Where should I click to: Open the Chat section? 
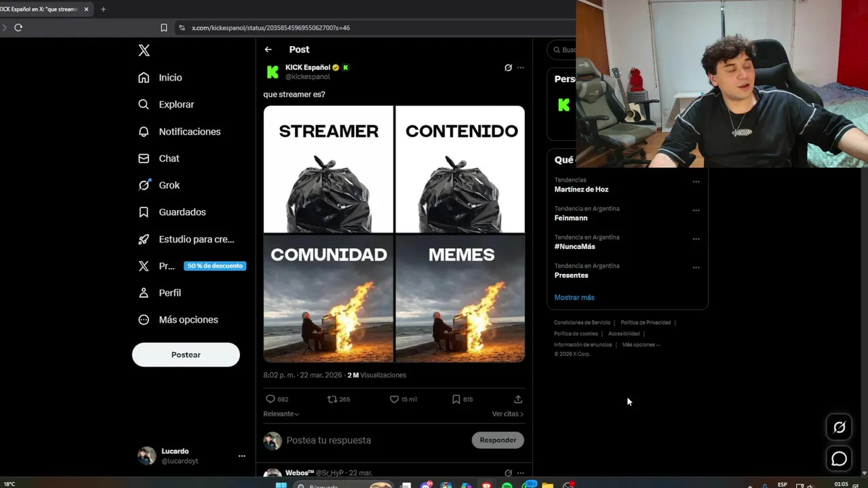(x=159, y=158)
